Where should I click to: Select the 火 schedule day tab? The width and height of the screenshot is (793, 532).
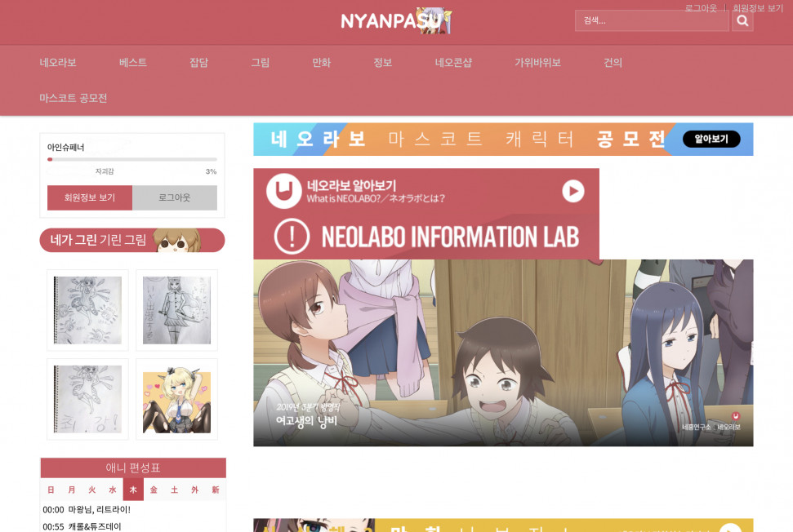coord(92,490)
